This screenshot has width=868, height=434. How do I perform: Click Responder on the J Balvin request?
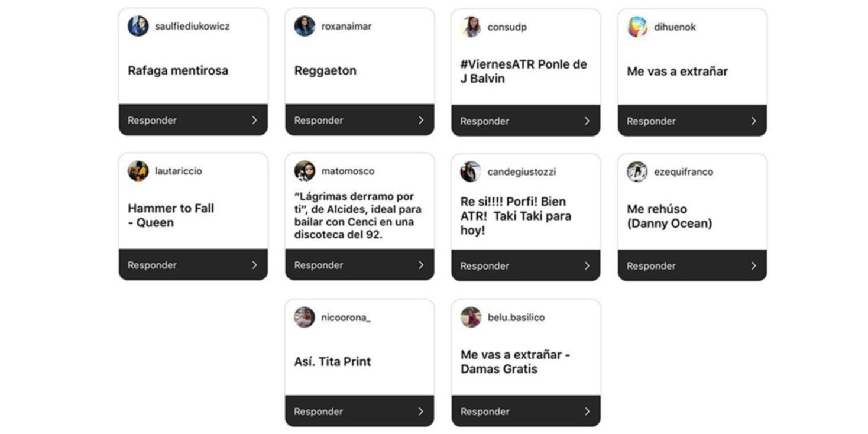[x=484, y=121]
